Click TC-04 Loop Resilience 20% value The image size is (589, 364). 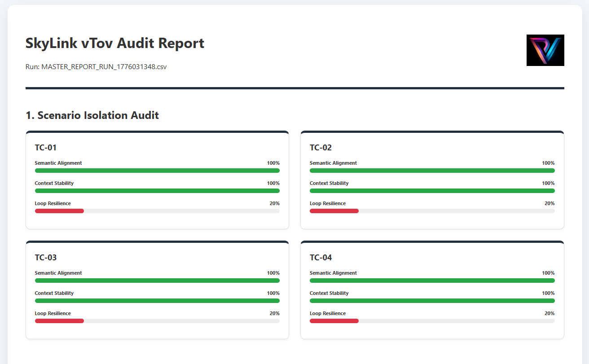coord(549,314)
